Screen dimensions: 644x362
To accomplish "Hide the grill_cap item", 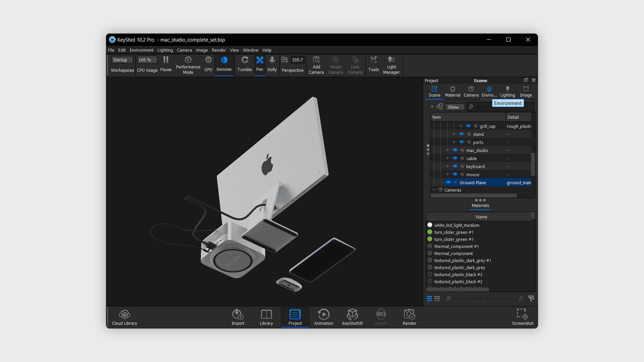I will [x=468, y=126].
